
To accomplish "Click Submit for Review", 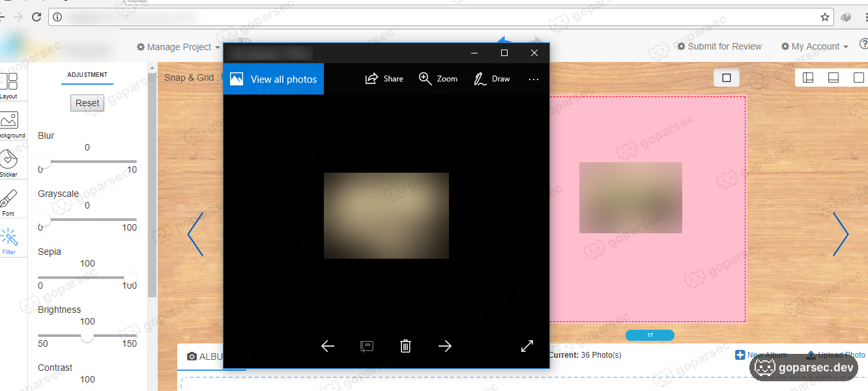I will (719, 46).
